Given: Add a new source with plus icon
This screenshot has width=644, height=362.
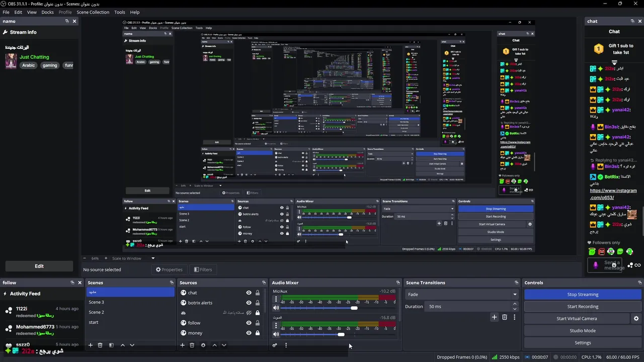Looking at the screenshot, I should coord(183,345).
